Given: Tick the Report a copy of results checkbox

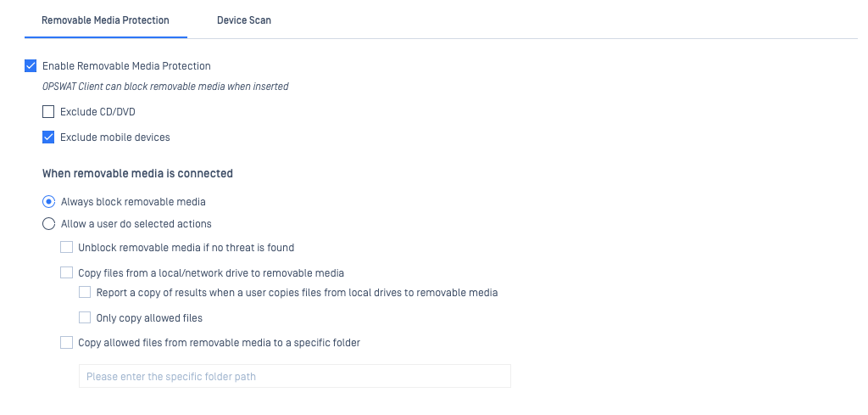Looking at the screenshot, I should click(x=84, y=292).
